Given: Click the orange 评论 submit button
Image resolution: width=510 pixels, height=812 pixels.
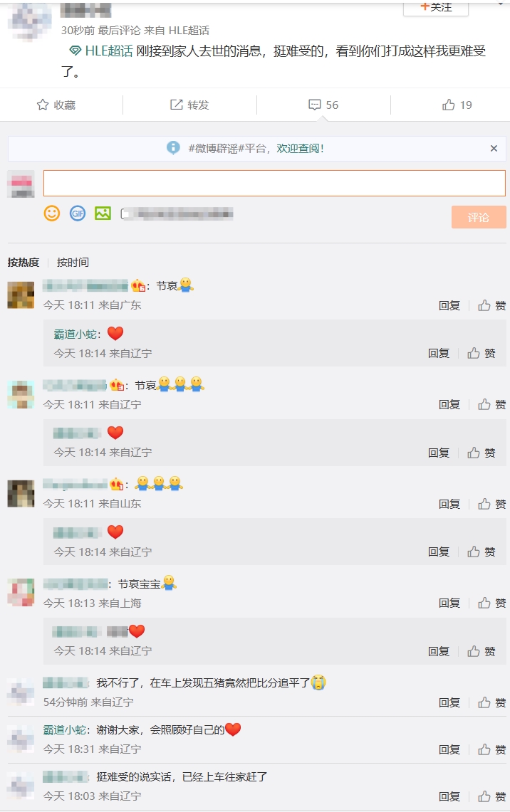Looking at the screenshot, I should coord(479,217).
